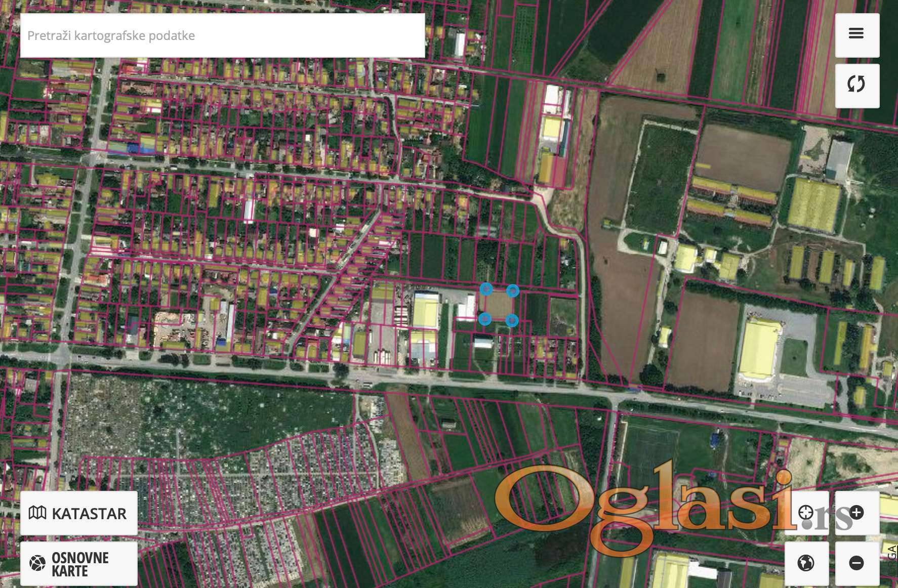This screenshot has height=588, width=898.
Task: Click the icon beside OSNOVNE KARTE
Action: (x=37, y=563)
